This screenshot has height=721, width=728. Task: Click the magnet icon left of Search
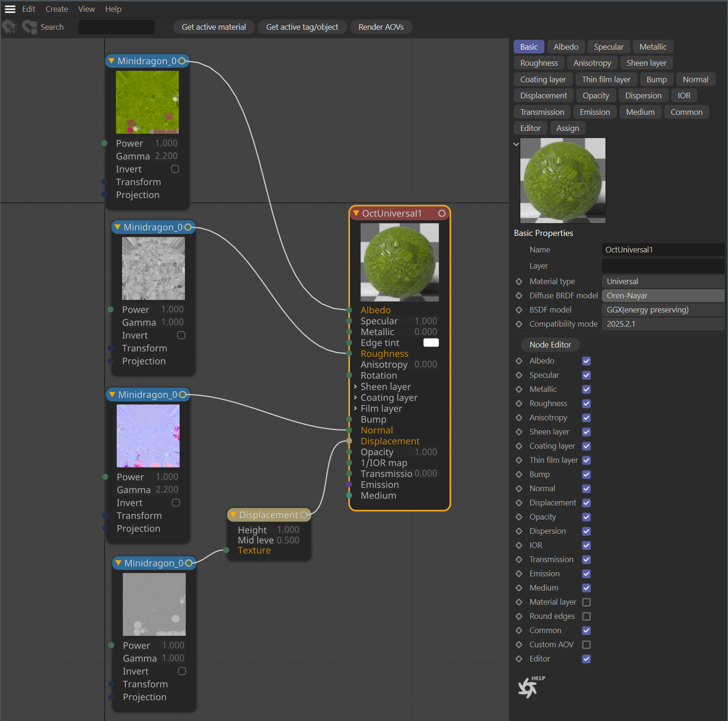(x=30, y=27)
